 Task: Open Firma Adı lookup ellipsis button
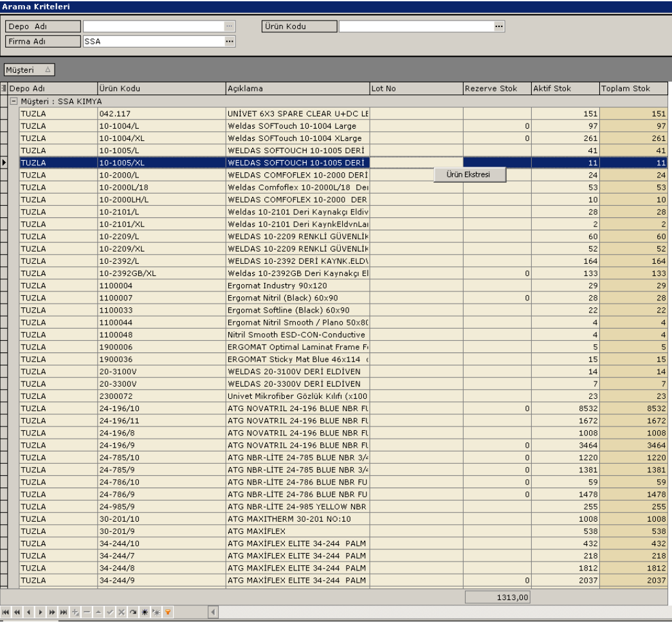230,41
